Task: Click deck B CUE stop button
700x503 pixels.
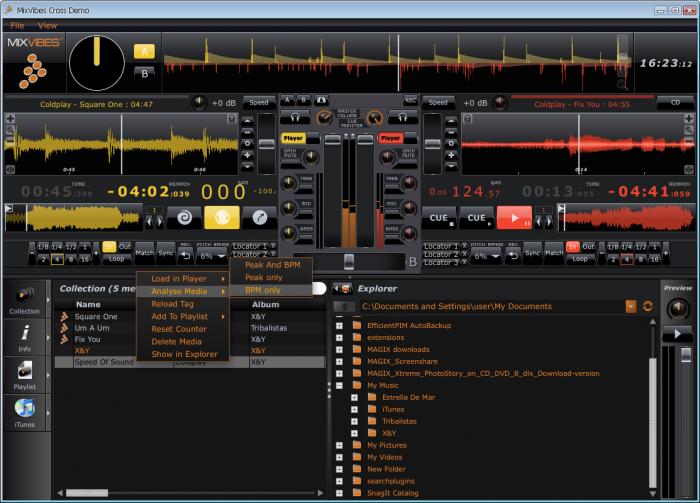Action: tap(439, 217)
